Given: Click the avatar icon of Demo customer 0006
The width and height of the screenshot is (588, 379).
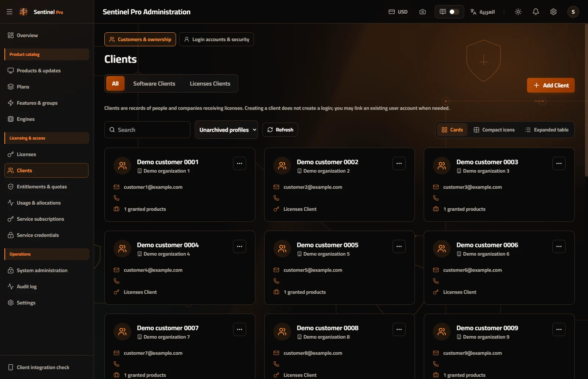Looking at the screenshot, I should 442,249.
